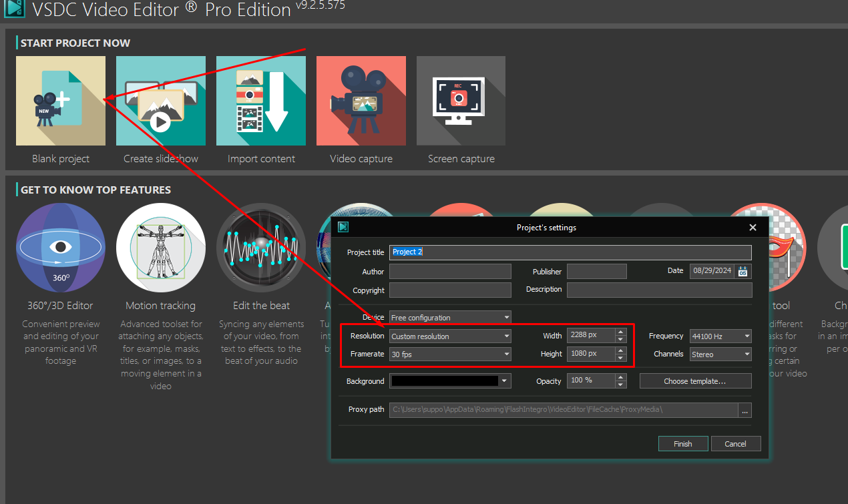Click the Date field value
The image size is (848, 504).
(712, 271)
